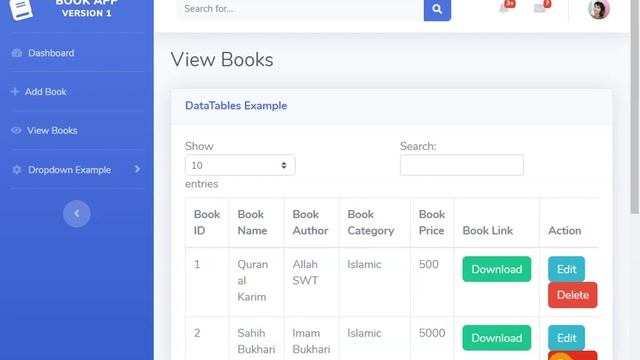Viewport: 640px width, 360px height.
Task: Focus the table Search input box
Action: 462,165
